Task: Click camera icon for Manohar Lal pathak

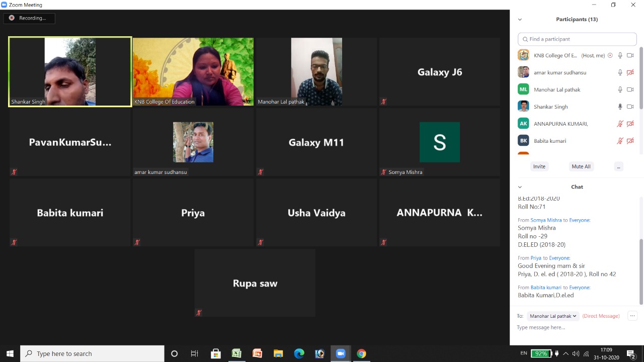Action: coord(630,89)
